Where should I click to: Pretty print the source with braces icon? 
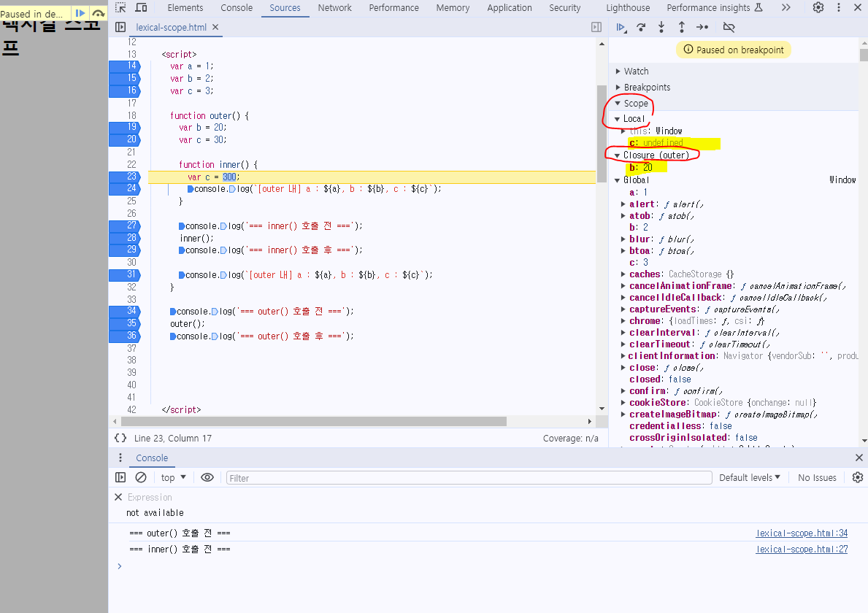[120, 438]
